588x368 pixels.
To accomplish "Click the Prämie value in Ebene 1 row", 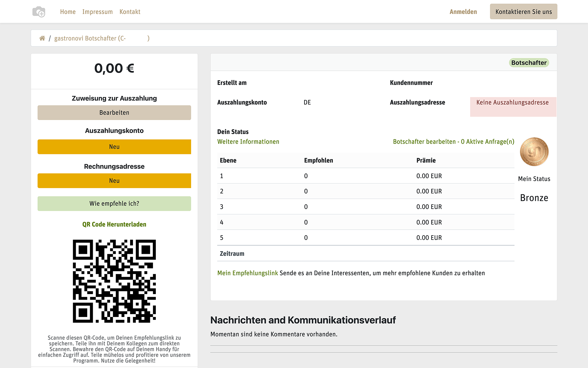I will pyautogui.click(x=429, y=176).
